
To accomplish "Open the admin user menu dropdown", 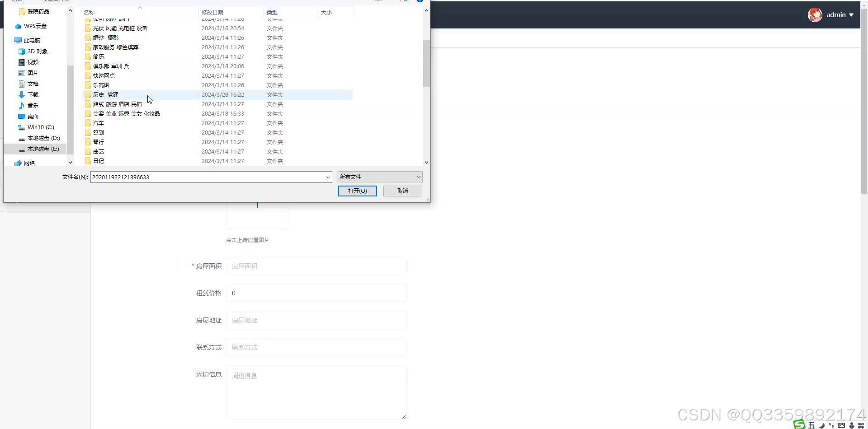I will pos(840,15).
